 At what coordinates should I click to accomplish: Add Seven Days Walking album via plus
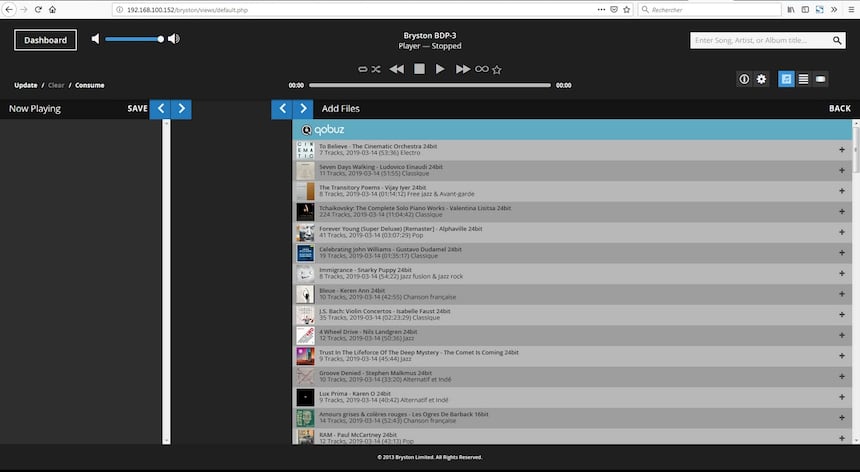[x=841, y=170]
